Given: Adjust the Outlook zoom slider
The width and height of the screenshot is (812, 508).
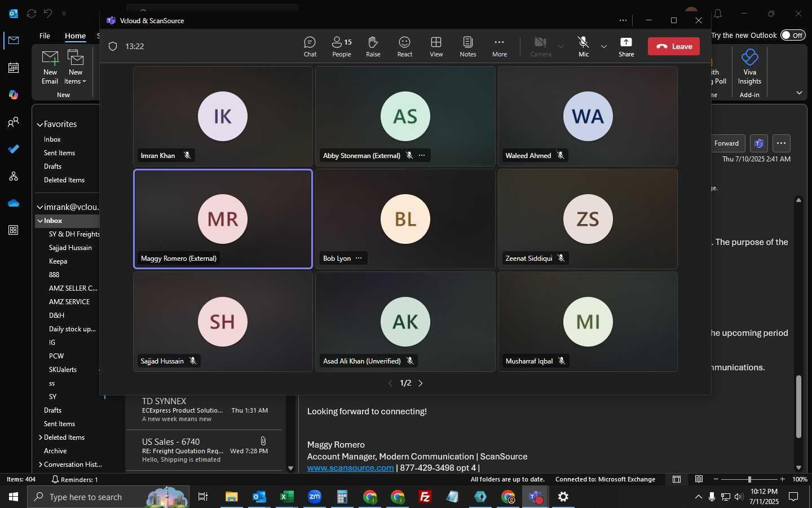Looking at the screenshot, I should point(749,479).
